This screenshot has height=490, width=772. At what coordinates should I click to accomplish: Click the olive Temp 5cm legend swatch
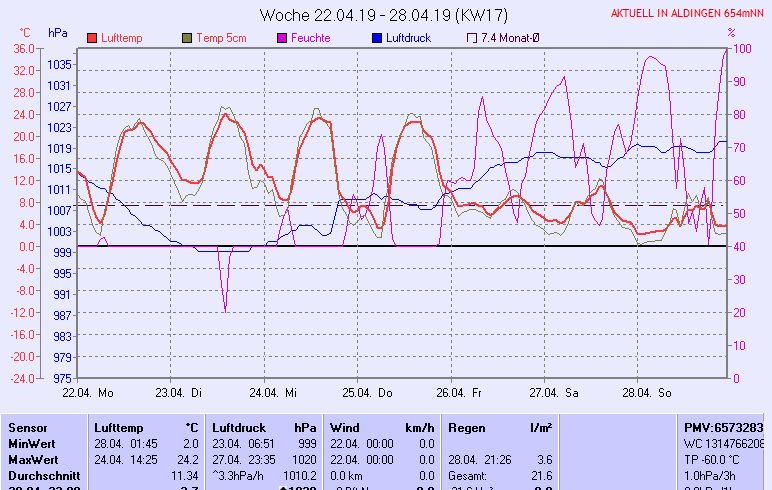point(187,38)
